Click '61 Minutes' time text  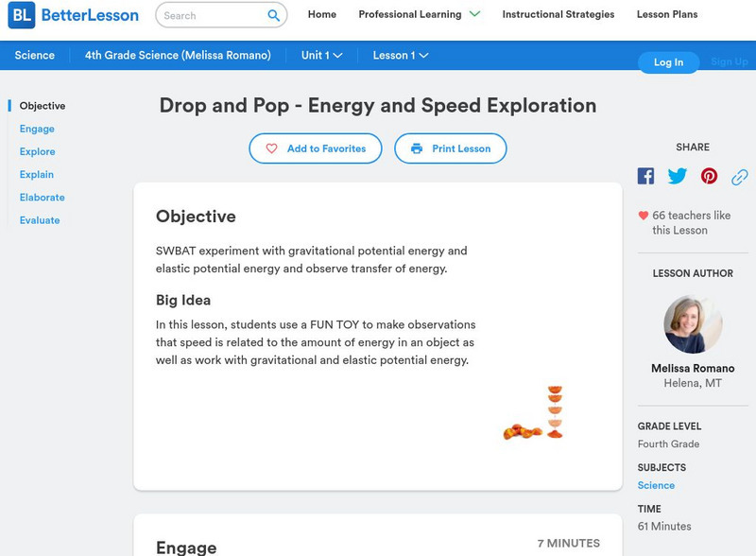point(664,526)
